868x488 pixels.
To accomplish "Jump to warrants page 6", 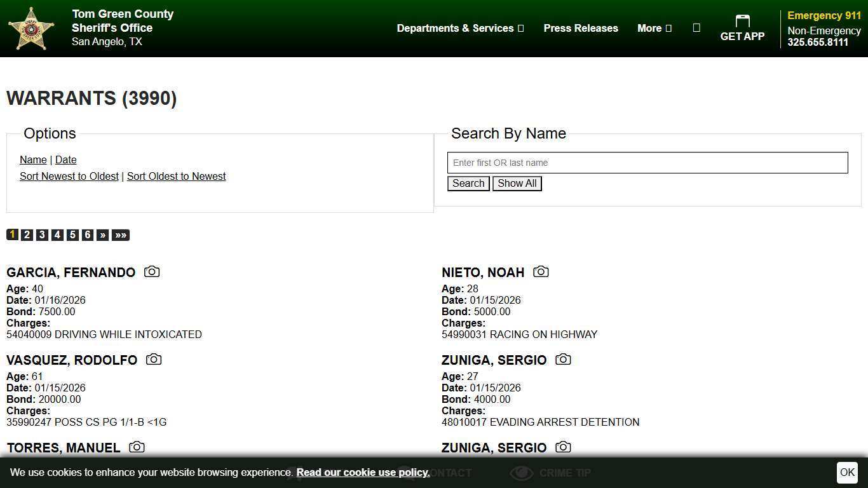I will [x=88, y=235].
